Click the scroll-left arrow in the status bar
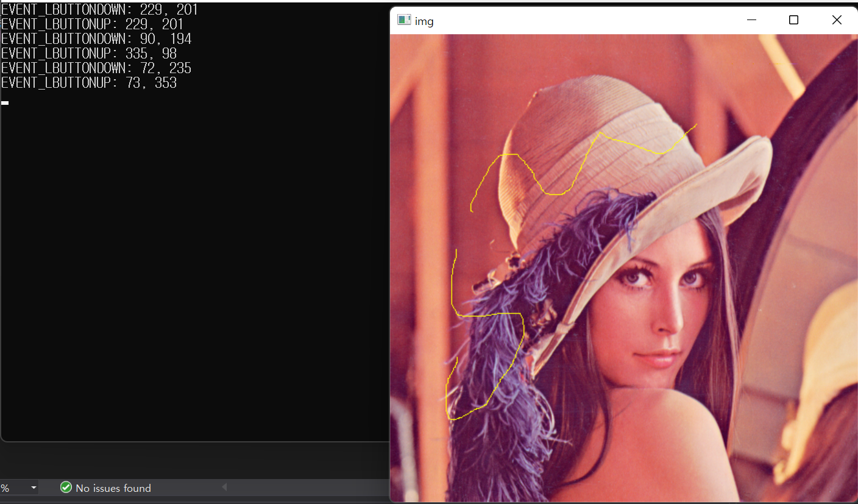Viewport: 858px width, 504px height. tap(224, 487)
